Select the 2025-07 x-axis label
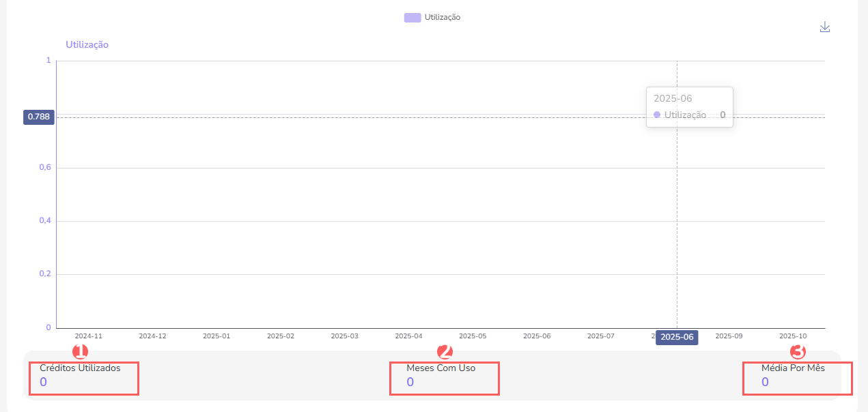The width and height of the screenshot is (868, 412). click(601, 336)
